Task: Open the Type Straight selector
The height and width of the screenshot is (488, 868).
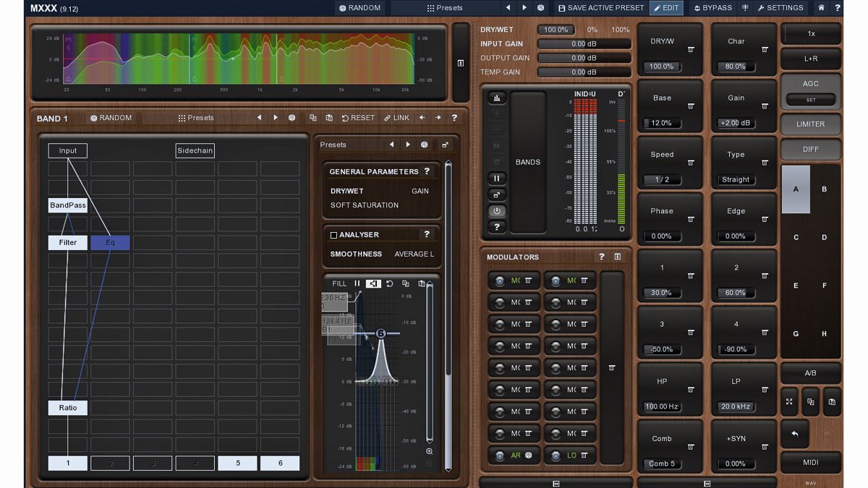Action: click(x=736, y=179)
